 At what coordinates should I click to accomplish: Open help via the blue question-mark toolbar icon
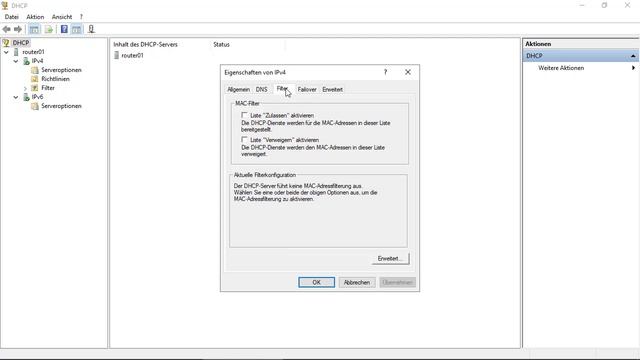point(64,29)
